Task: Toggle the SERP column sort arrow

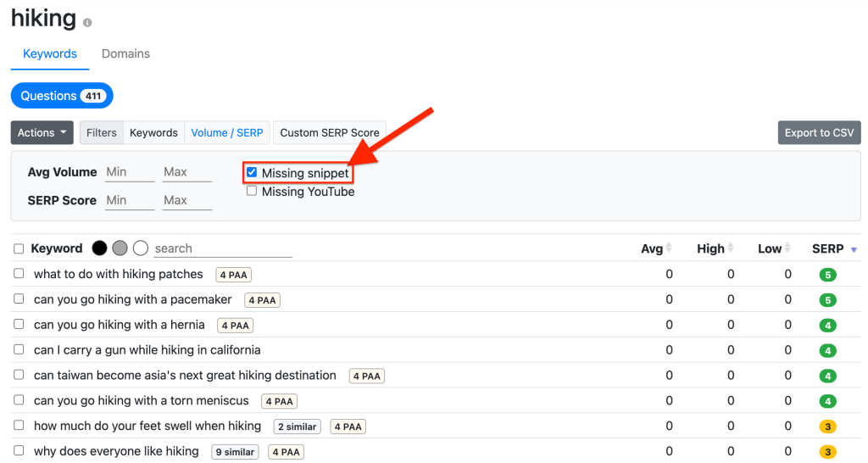Action: tap(854, 250)
